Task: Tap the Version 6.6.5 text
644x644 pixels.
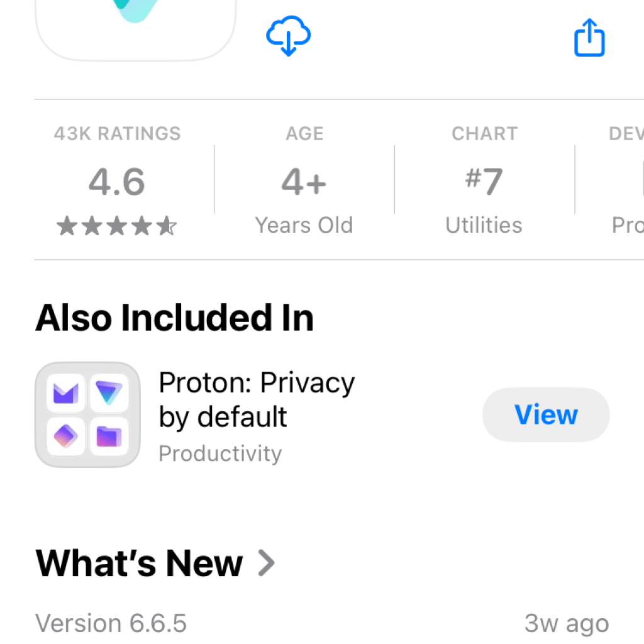Action: click(111, 623)
